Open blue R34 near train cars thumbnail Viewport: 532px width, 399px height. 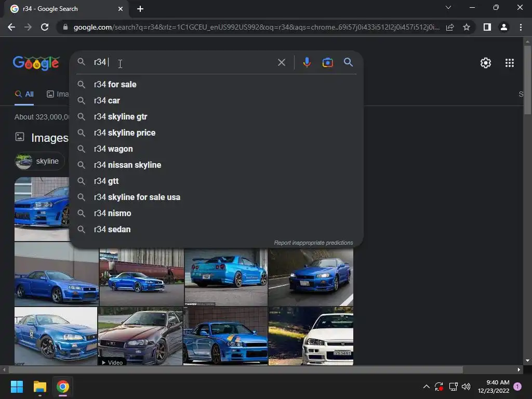141,277
